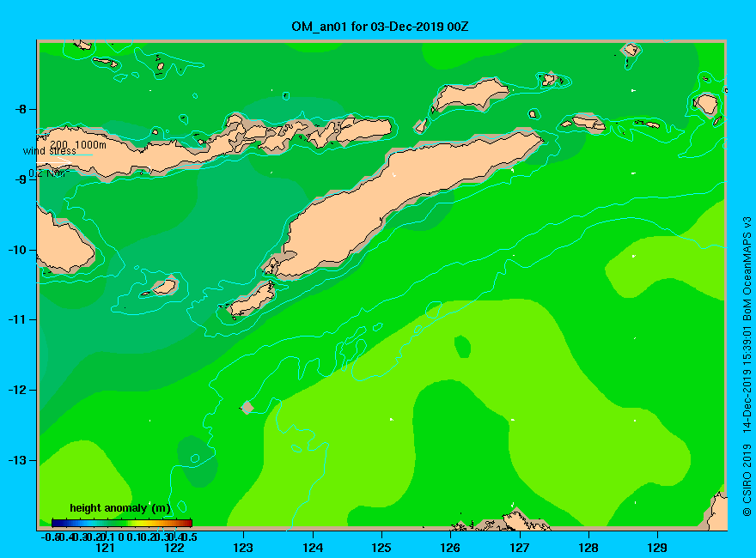Click longitude label 125 on the x-axis
Viewport: 756px width, 558px height.
click(381, 548)
